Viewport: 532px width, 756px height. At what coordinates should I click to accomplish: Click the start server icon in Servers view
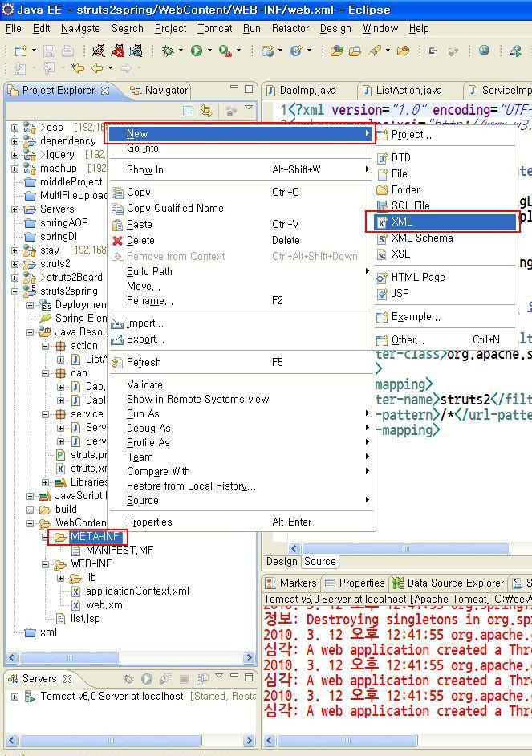tap(147, 679)
